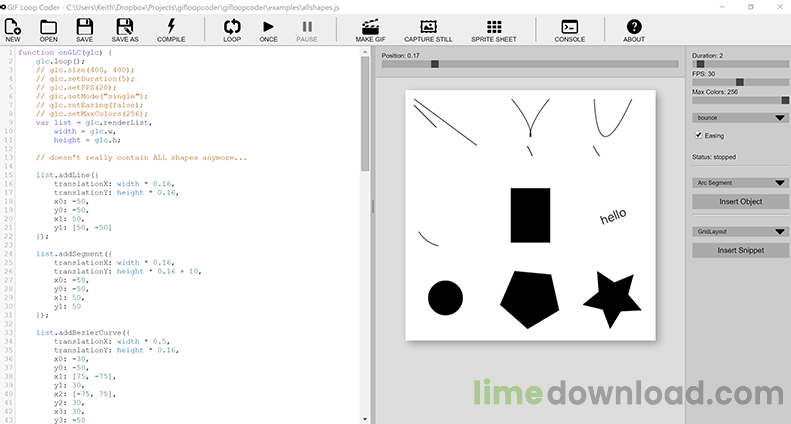Image resolution: width=791 pixels, height=424 pixels.
Task: Toggle the Easing checkbox
Action: pos(699,135)
